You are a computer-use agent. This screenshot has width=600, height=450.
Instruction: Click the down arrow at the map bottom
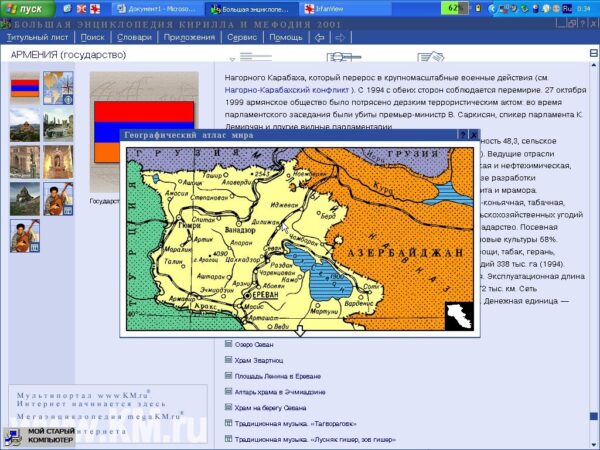coord(299,329)
